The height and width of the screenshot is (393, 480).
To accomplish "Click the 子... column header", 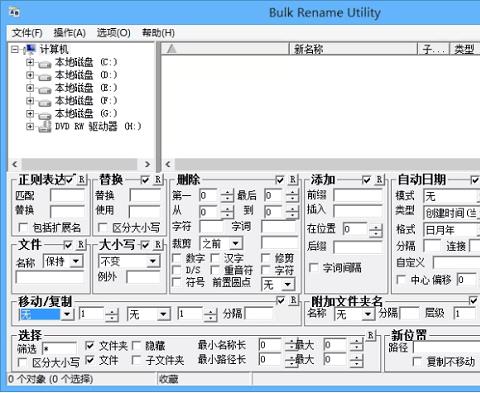I will 434,49.
